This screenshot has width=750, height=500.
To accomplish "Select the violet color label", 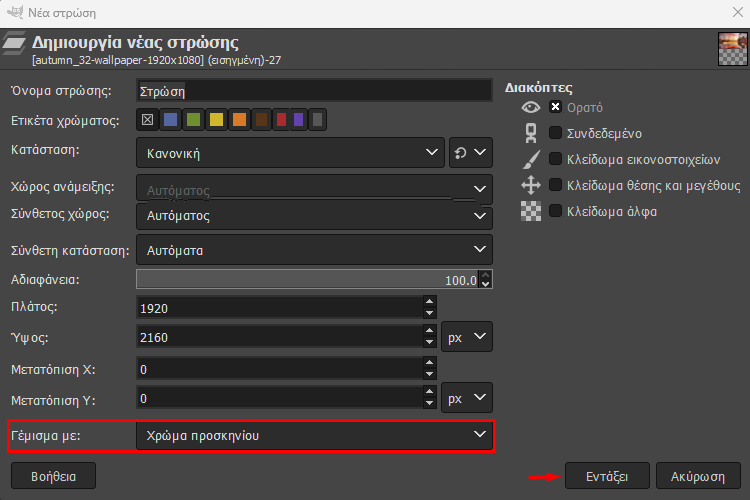I will tap(299, 120).
